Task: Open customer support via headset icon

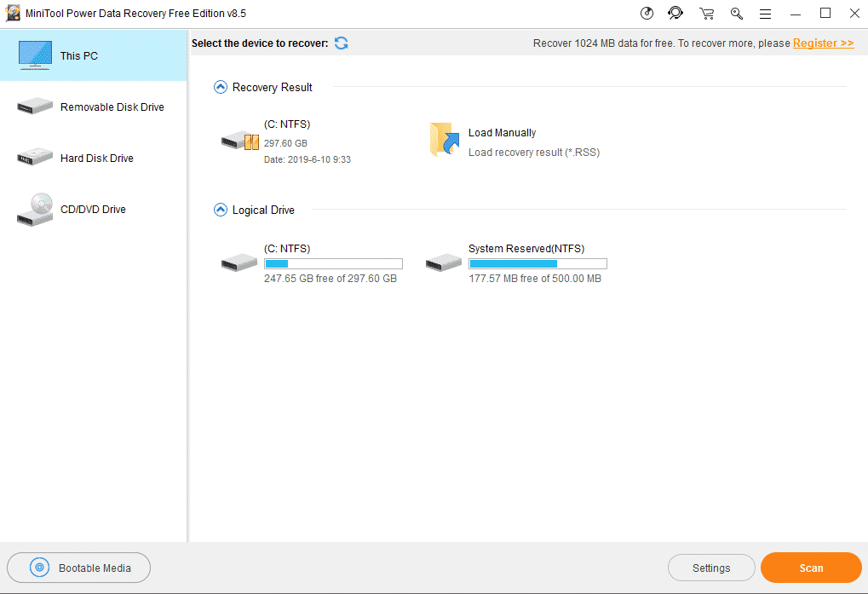Action: 675,13
